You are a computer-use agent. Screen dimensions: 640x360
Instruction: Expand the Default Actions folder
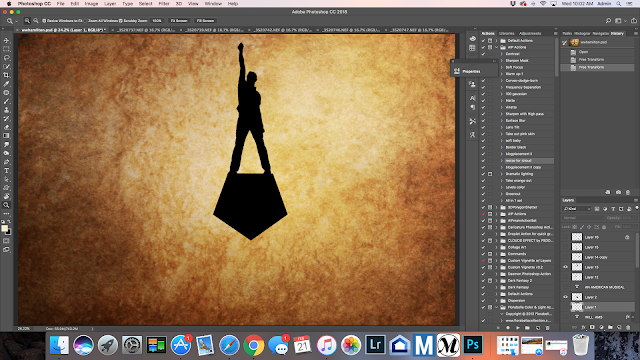click(x=497, y=40)
